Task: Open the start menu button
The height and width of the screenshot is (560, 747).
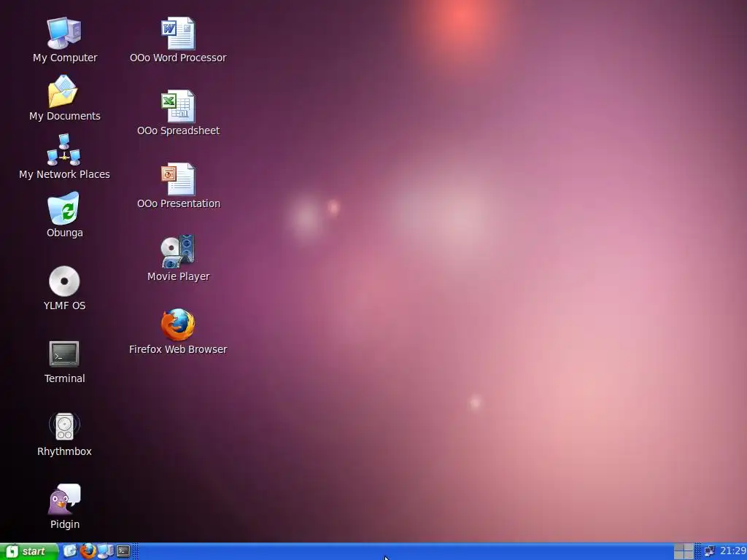Action: 29,551
